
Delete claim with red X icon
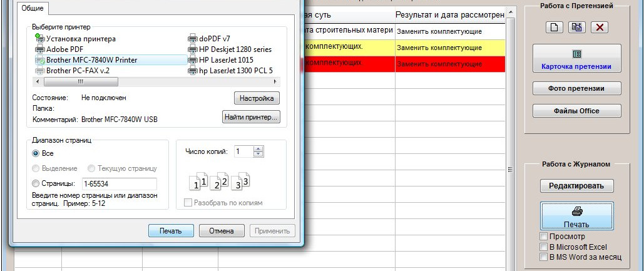[600, 28]
